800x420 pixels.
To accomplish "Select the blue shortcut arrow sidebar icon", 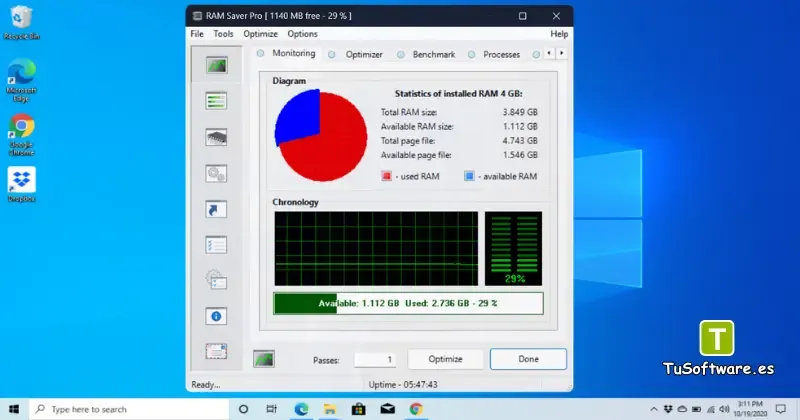I will click(216, 209).
